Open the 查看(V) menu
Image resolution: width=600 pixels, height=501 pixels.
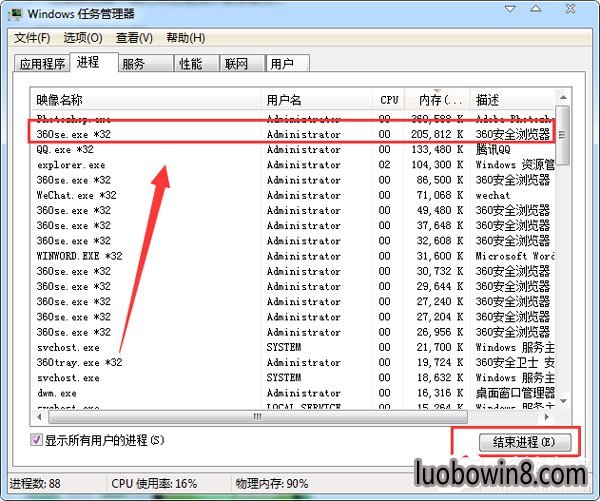(134, 38)
